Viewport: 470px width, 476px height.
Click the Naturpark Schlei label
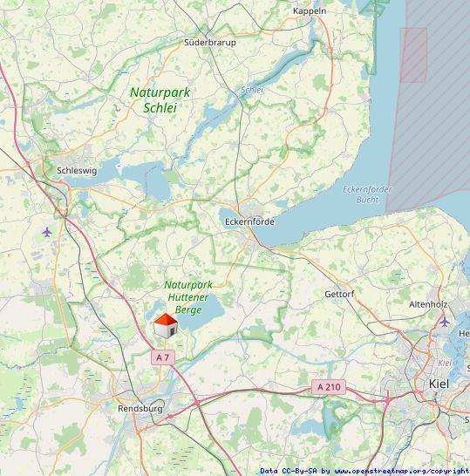pos(160,100)
